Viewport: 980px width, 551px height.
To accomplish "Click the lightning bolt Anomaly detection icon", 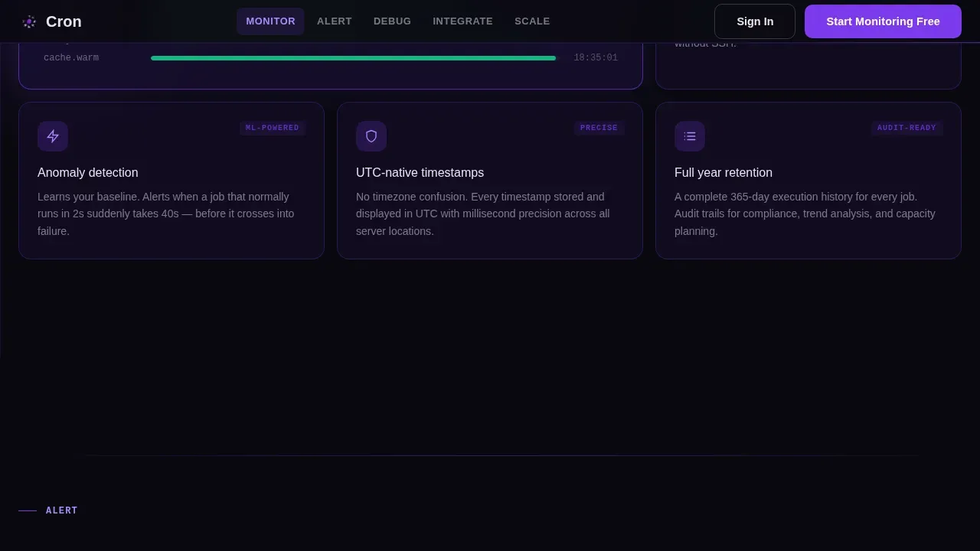I will coord(53,136).
